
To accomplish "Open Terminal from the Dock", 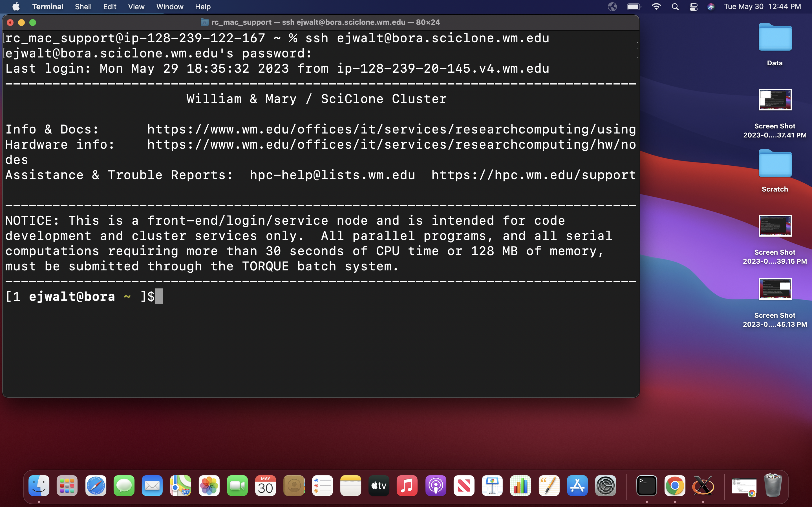I will pos(646,486).
